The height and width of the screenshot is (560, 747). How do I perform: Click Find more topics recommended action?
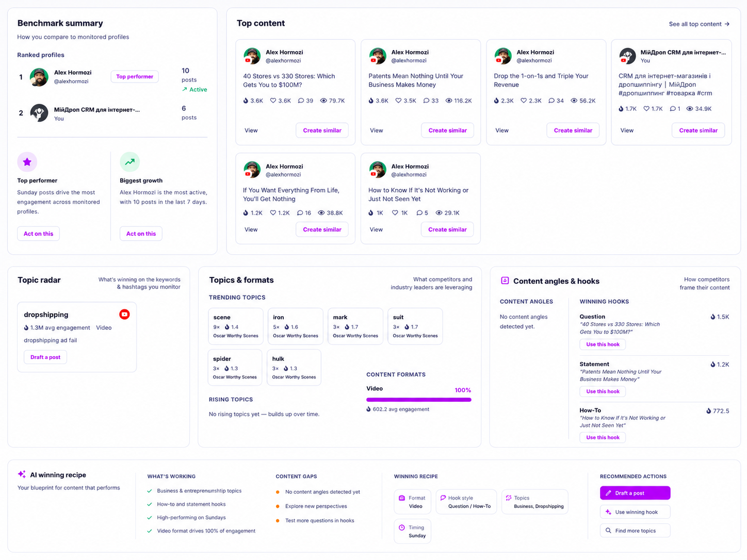coord(635,531)
